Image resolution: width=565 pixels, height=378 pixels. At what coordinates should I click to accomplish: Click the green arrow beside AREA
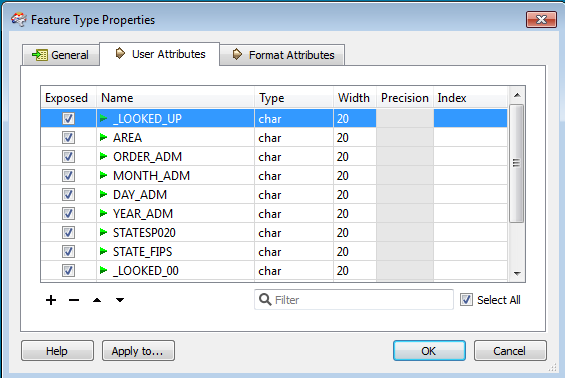click(103, 137)
